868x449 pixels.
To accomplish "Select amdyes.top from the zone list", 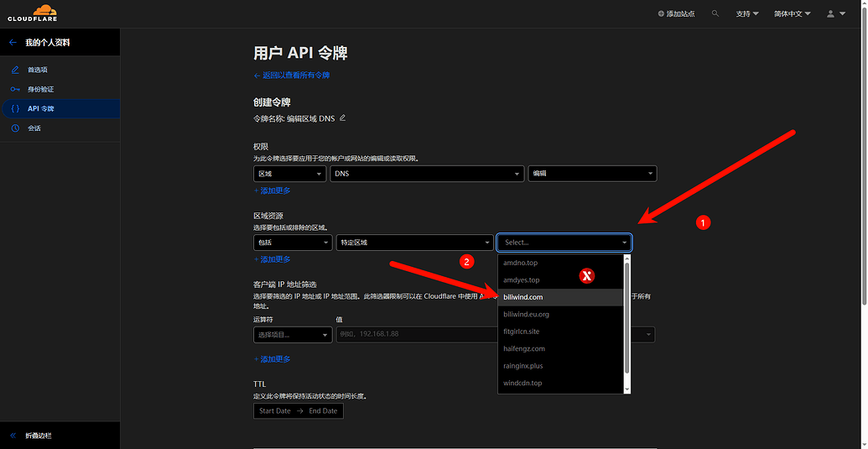I will point(560,279).
